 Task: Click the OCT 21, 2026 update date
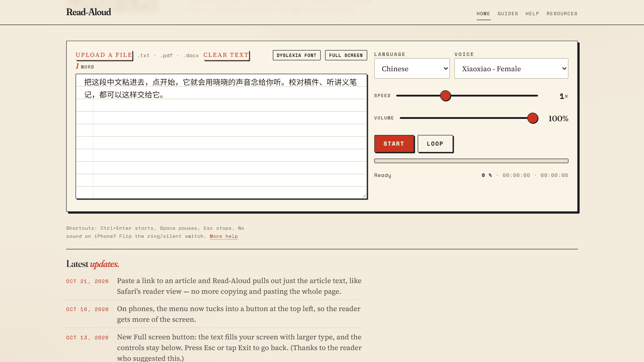click(87, 281)
